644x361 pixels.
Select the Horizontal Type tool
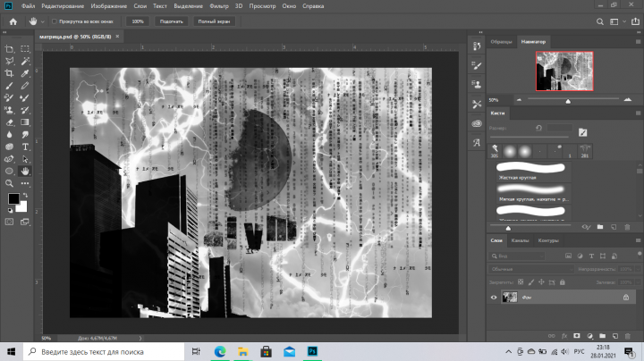[x=25, y=147]
